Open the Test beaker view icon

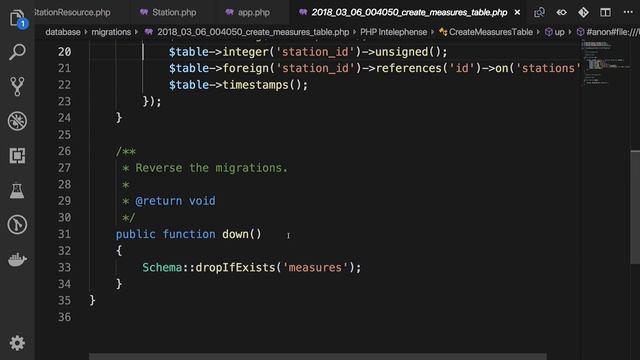[x=17, y=190]
